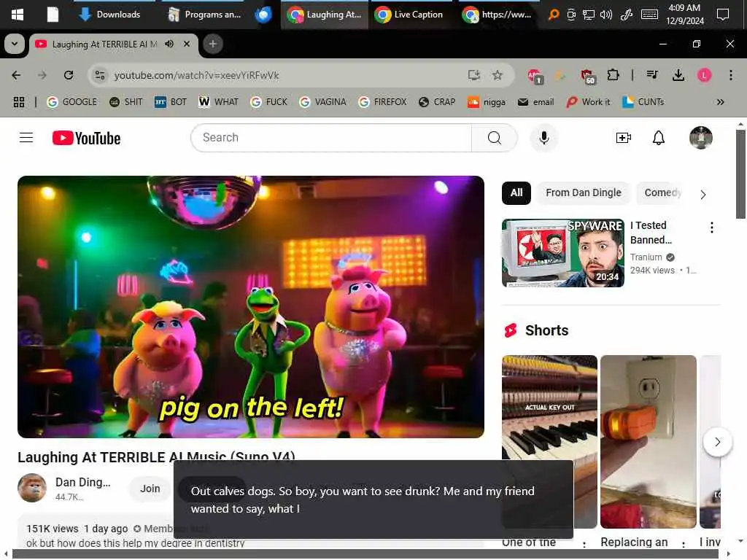This screenshot has width=747, height=560.
Task: Open the media control toolbar icon
Action: coord(652,75)
